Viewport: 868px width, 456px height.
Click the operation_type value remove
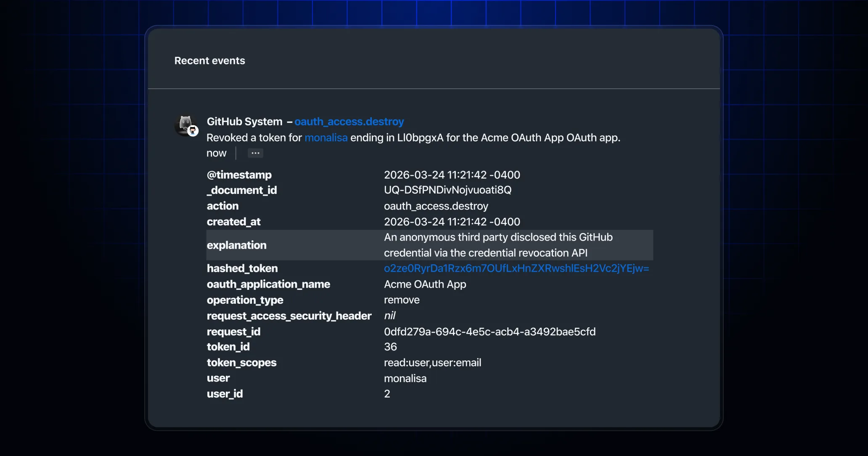pos(402,300)
